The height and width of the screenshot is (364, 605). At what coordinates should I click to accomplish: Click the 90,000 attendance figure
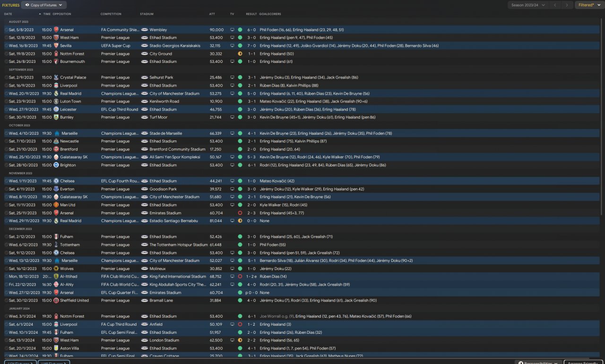[x=216, y=30]
